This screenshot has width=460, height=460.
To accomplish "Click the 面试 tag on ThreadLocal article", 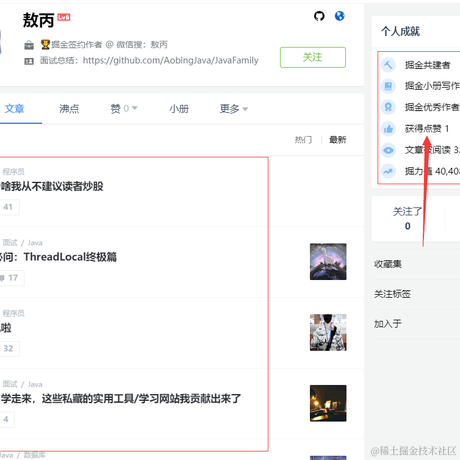I will click(x=10, y=243).
